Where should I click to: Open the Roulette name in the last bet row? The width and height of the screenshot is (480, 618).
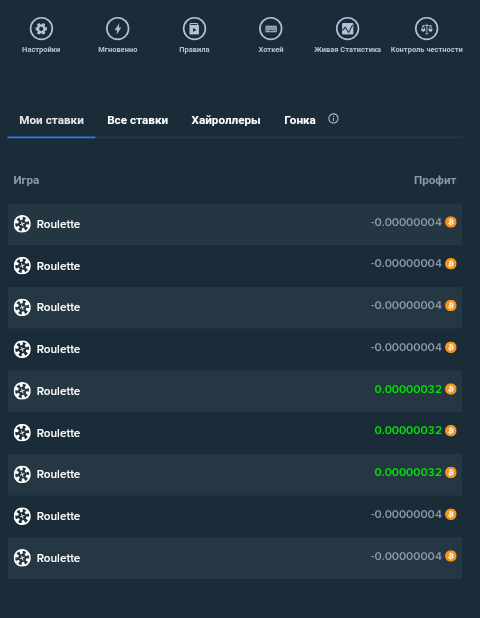pos(58,558)
